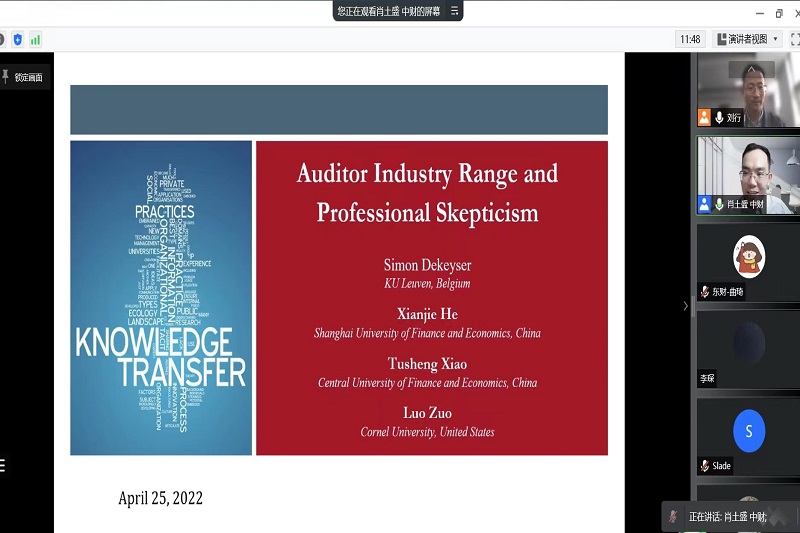Viewport: 800px width, 533px height.
Task: Click the microphone icon next to 刘行
Action: coord(719,118)
